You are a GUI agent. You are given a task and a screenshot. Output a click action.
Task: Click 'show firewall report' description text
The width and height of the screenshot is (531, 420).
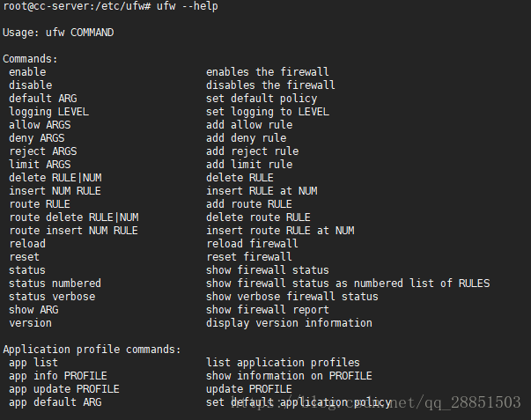pos(268,310)
